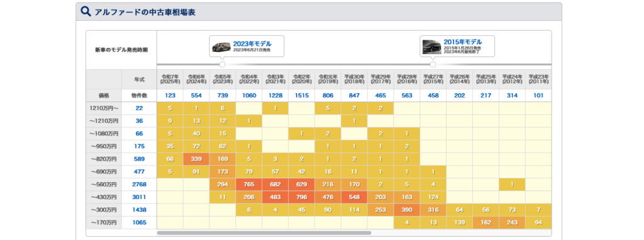Open the 2023年モデル car thumbnail

point(221,46)
